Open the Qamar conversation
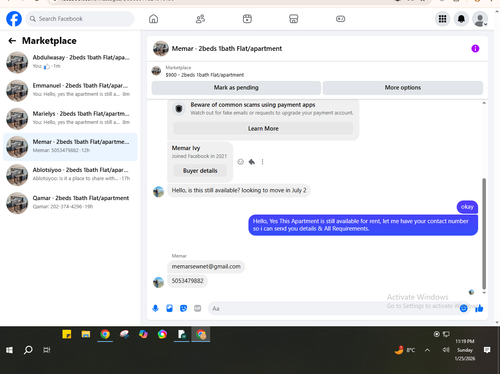This screenshot has height=374, width=500. [x=70, y=203]
